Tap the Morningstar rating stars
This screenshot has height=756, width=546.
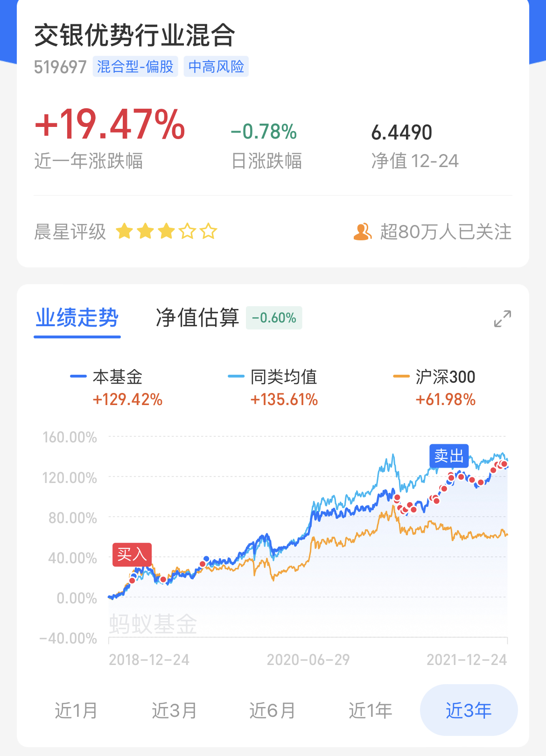pyautogui.click(x=166, y=231)
